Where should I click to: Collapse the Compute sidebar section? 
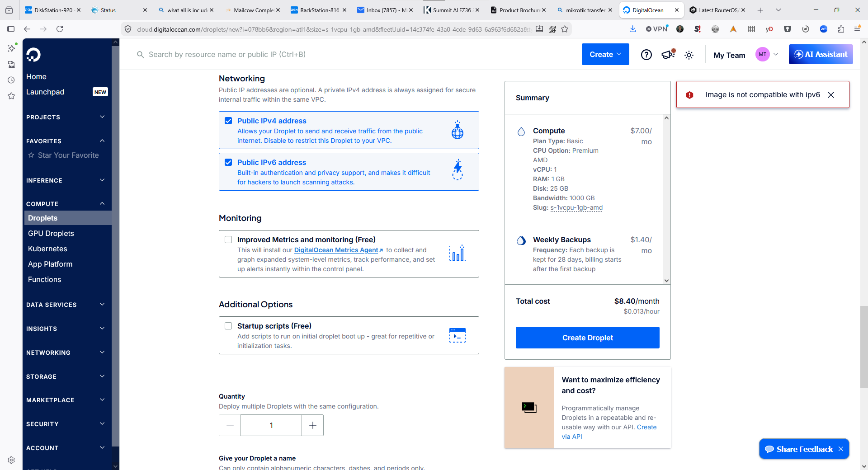tap(66, 204)
